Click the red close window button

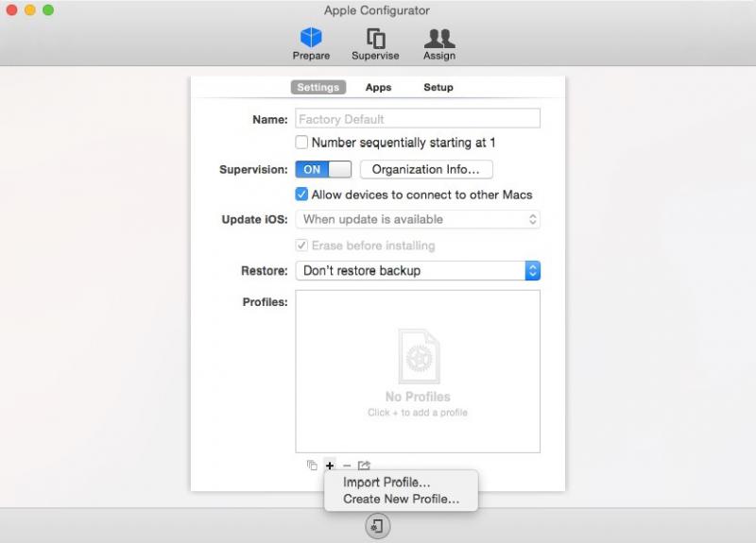pos(11,10)
